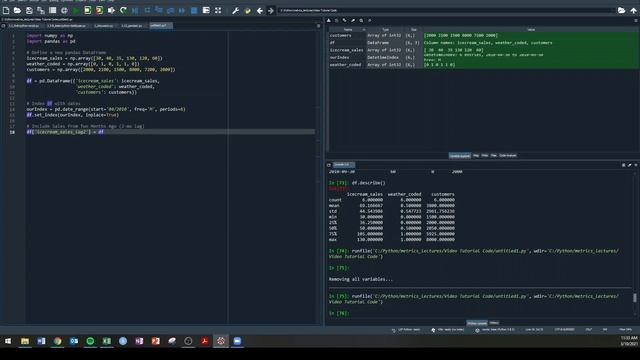Open Google Chrome from the taskbar
This screenshot has width=640, height=360.
point(58,341)
